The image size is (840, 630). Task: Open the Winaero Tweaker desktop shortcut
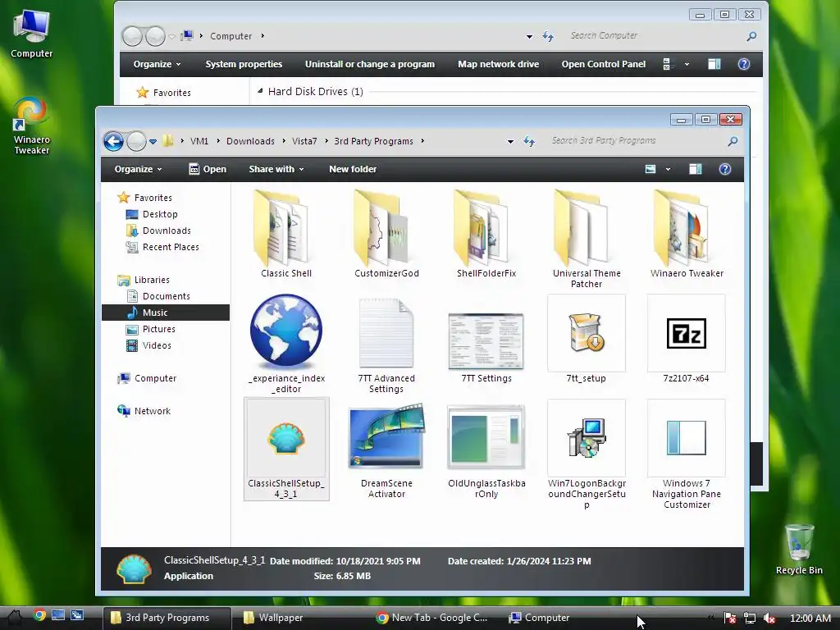tap(31, 126)
